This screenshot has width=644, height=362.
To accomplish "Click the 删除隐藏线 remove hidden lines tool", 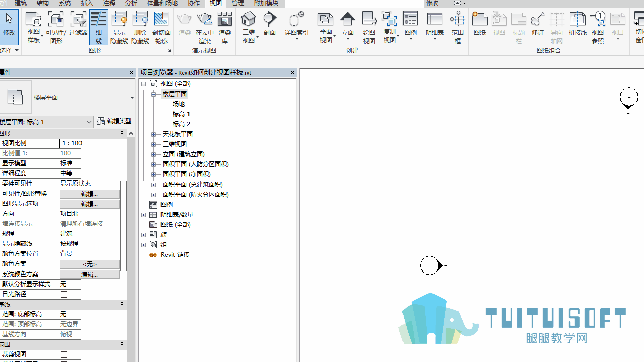I will 140,27.
